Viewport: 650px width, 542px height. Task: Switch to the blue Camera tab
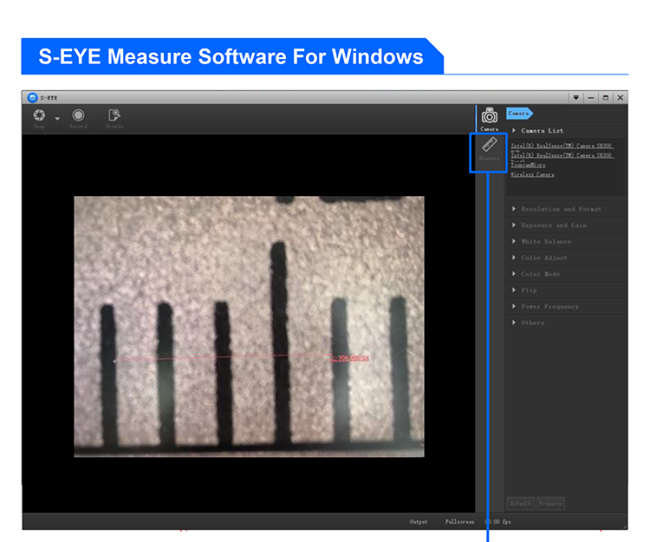click(518, 113)
